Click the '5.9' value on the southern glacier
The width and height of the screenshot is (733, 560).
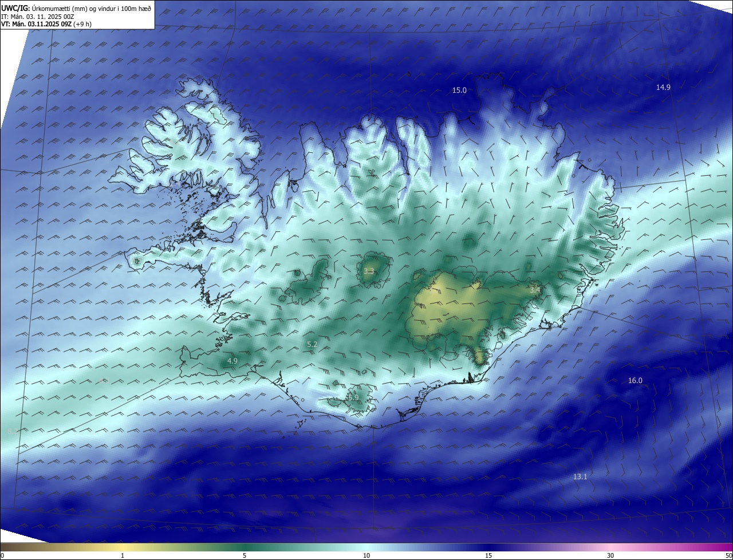pyautogui.click(x=353, y=397)
